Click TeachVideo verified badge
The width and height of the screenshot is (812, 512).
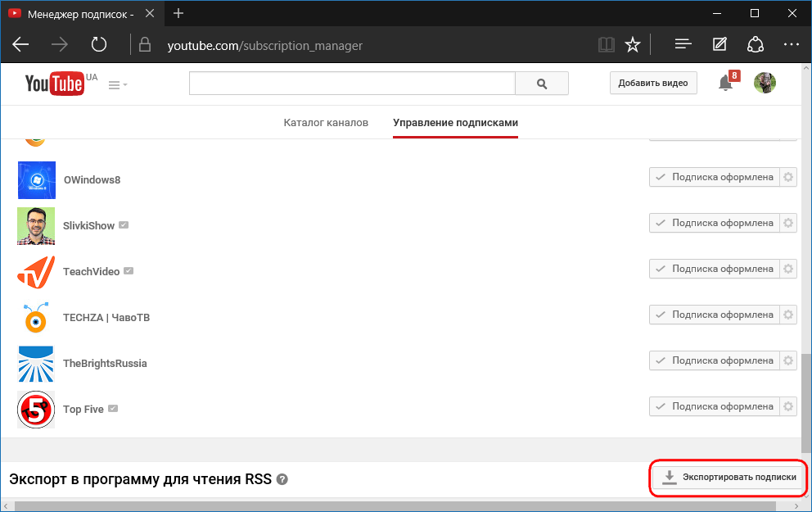(x=129, y=270)
